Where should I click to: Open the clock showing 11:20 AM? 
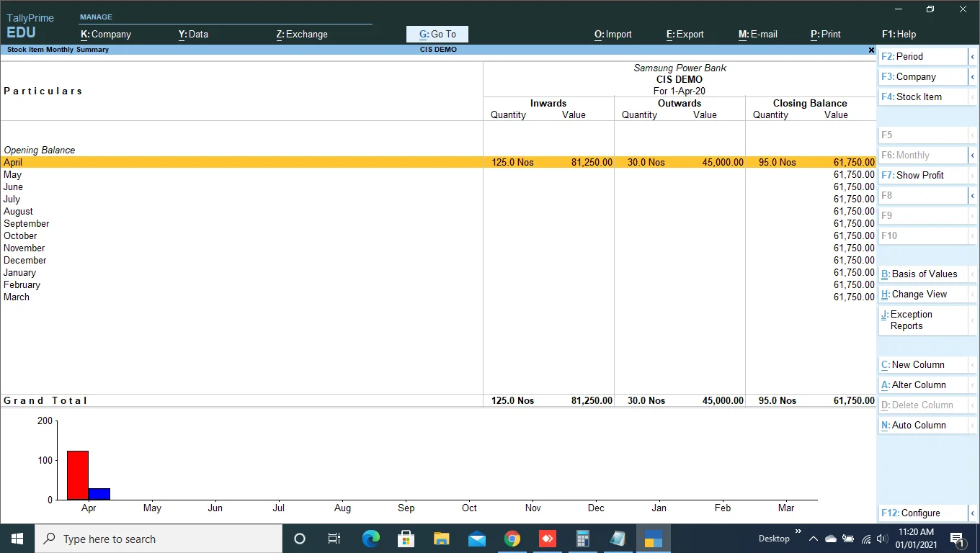pos(916,539)
